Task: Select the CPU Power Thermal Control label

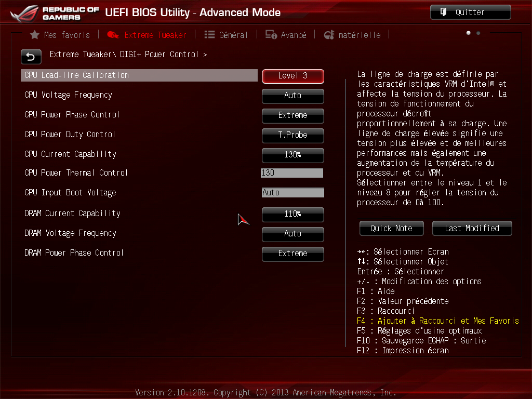Action: point(76,172)
